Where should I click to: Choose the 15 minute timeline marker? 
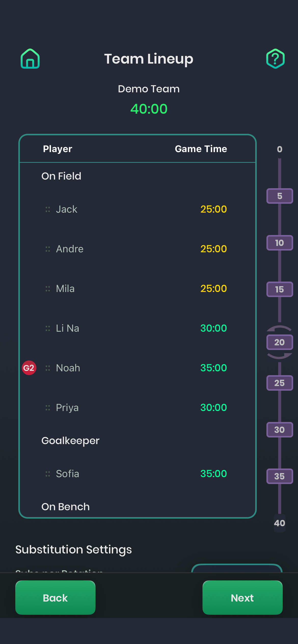pyautogui.click(x=280, y=289)
